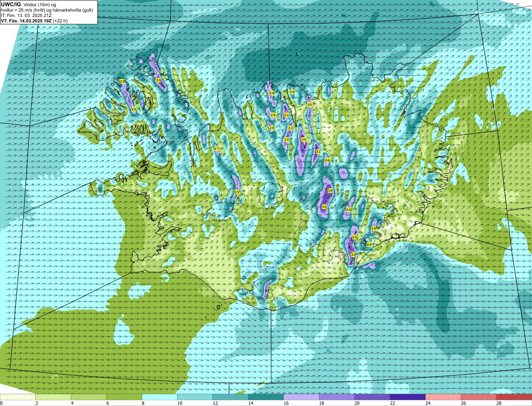Image resolution: width=532 pixels, height=406 pixels.
Task: Click the salmon 26–28 m/s legend swatch
Action: pyautogui.click(x=479, y=397)
